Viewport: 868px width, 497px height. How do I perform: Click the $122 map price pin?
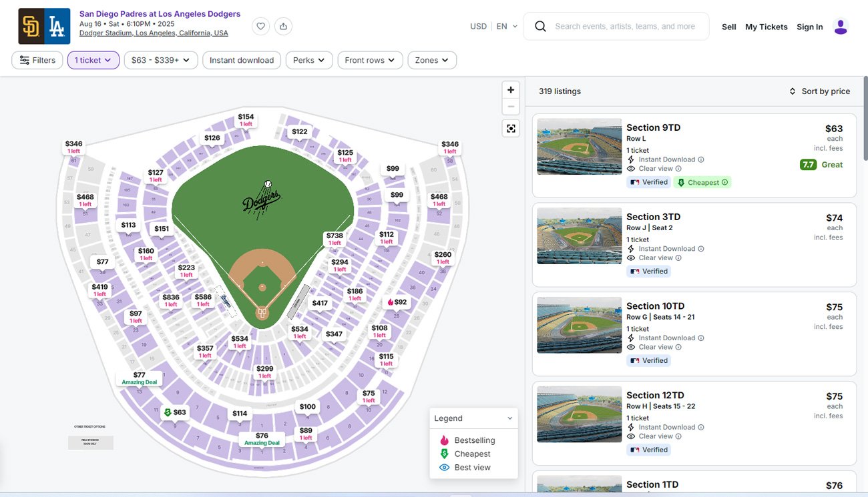(x=300, y=132)
